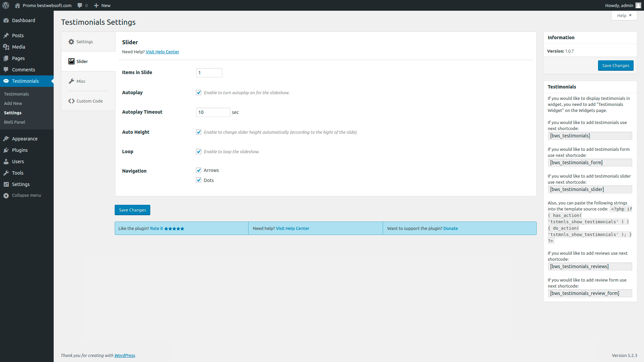Open Visit Help Center link under Slider heading
Viewport: 644px width, 362px height.
pyautogui.click(x=162, y=52)
